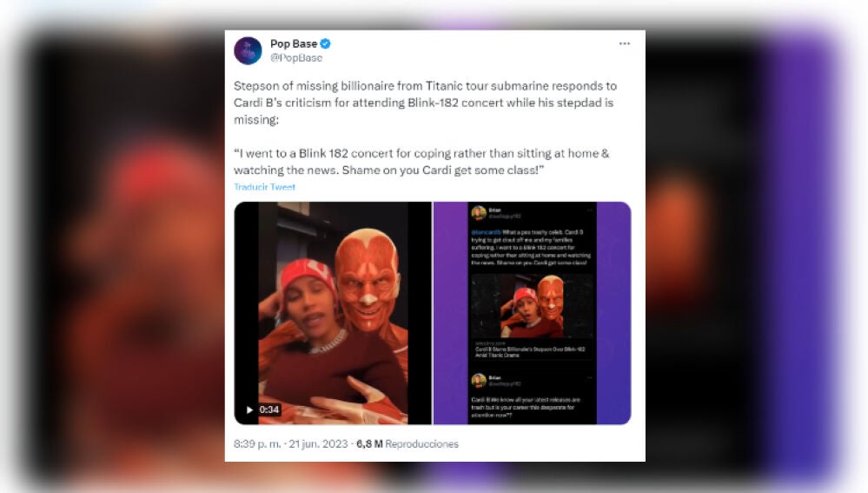Open the purple screenshot image of the tweets
This screenshot has width=868, height=493.
[532, 314]
